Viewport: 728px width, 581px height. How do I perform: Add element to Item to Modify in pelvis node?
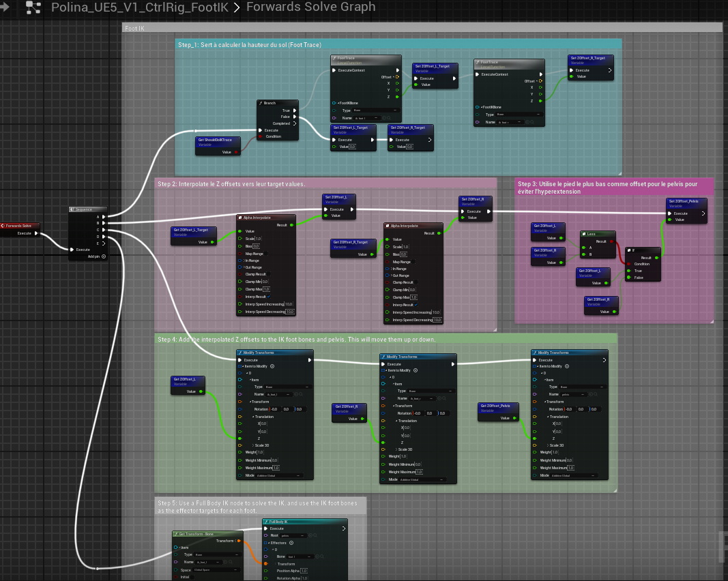[x=567, y=366]
